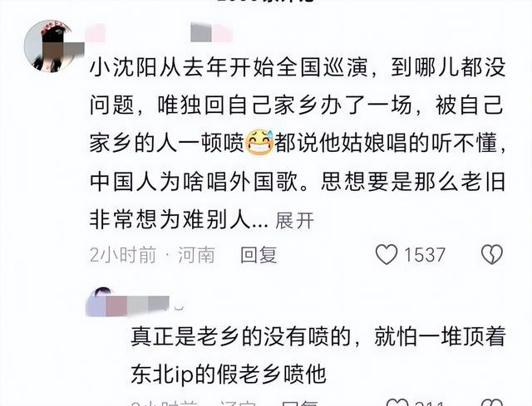Image resolution: width=532 pixels, height=406 pixels.
Task: Reply to the Henan comment via 回复
Action: (x=259, y=255)
